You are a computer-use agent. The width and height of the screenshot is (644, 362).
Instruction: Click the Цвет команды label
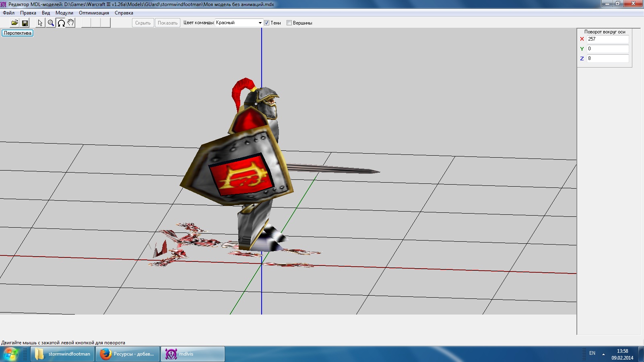click(198, 23)
